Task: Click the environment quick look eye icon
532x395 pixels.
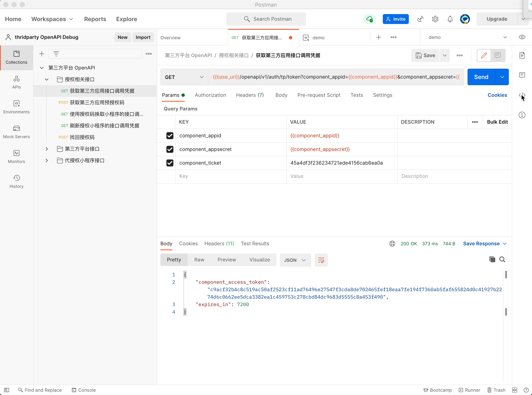Action: pyautogui.click(x=522, y=37)
